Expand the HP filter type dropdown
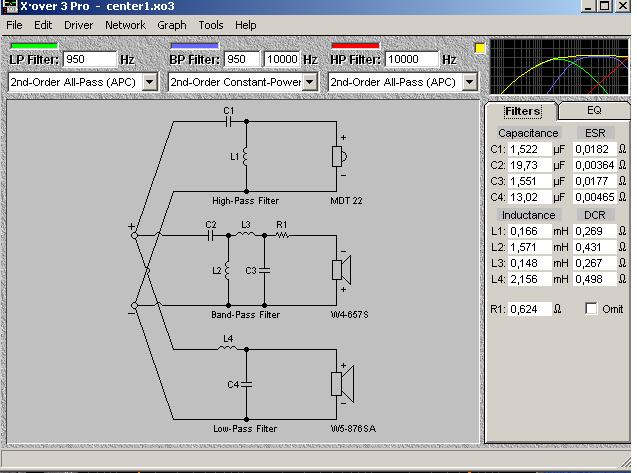Viewport: 637px width, 473px height. 469,82
